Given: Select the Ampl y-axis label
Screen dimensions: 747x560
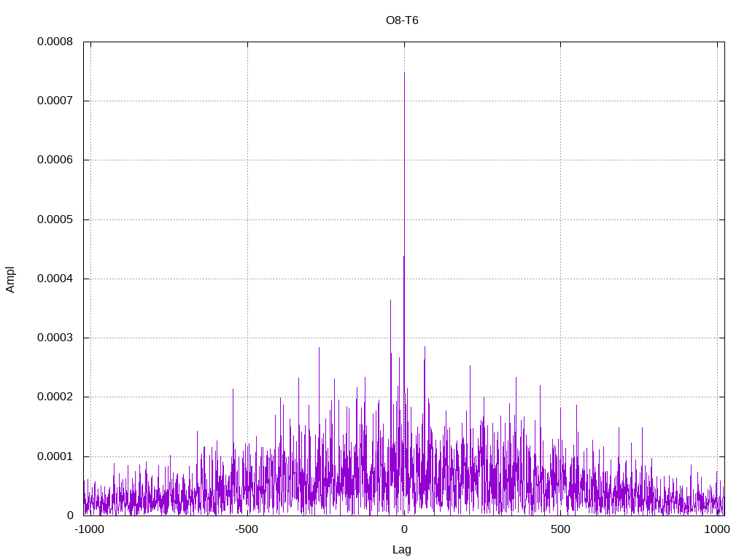Looking at the screenshot, I should pyautogui.click(x=10, y=279).
